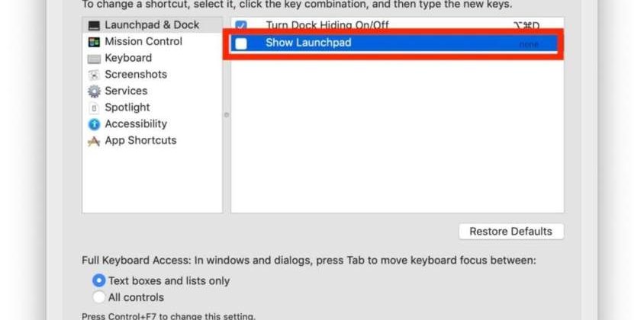The height and width of the screenshot is (320, 644).
Task: Open the Mission Control shortcuts category
Action: tap(143, 41)
